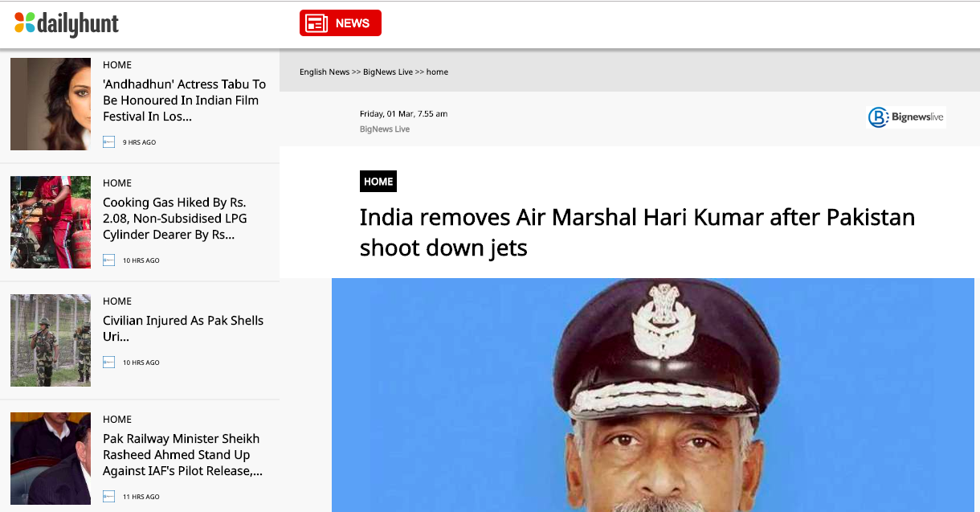The width and height of the screenshot is (980, 512).
Task: Click source icon beside 11 HRS AGO
Action: (x=109, y=497)
